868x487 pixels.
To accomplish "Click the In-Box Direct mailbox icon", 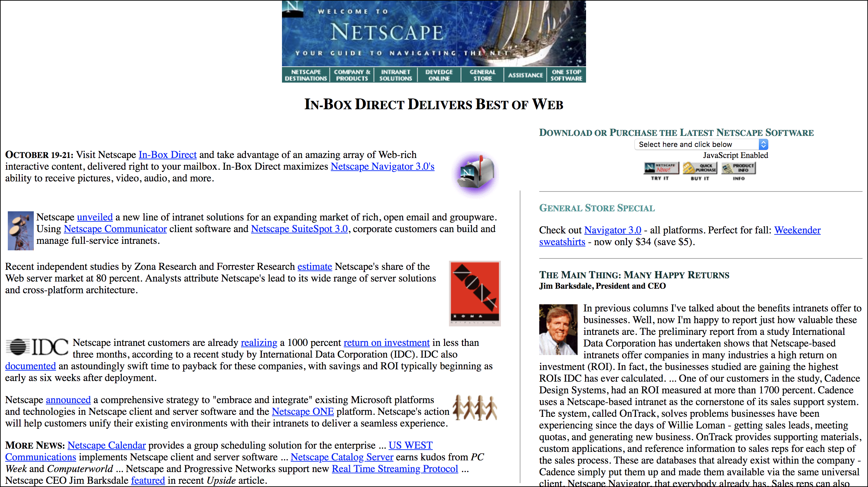I will coord(476,174).
